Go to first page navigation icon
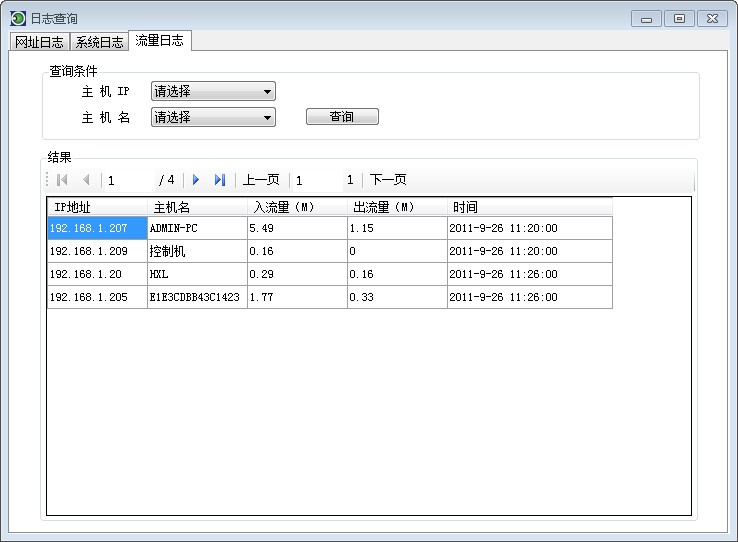738x542 pixels. pyautogui.click(x=62, y=180)
